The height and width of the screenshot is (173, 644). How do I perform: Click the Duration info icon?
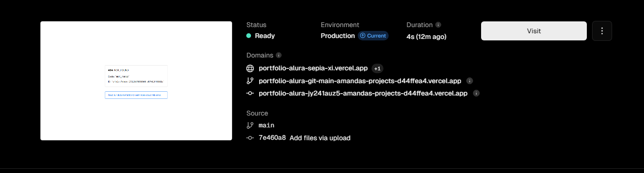coord(438,25)
